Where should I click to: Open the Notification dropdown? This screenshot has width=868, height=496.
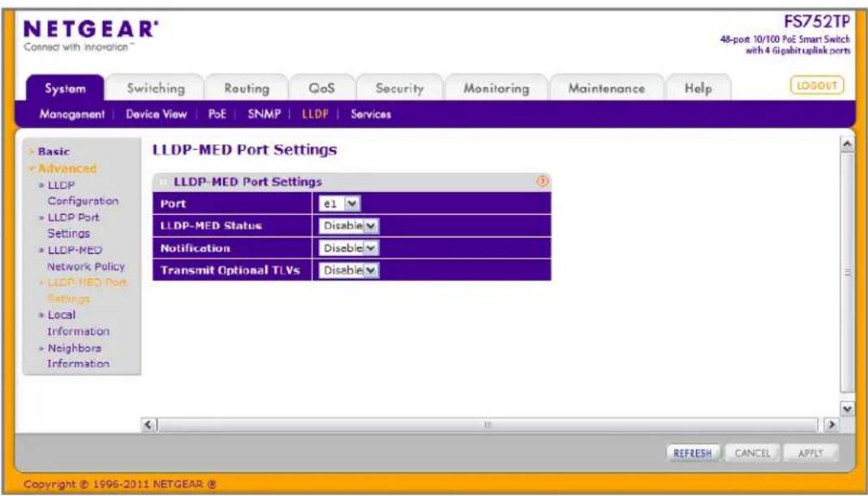[349, 248]
